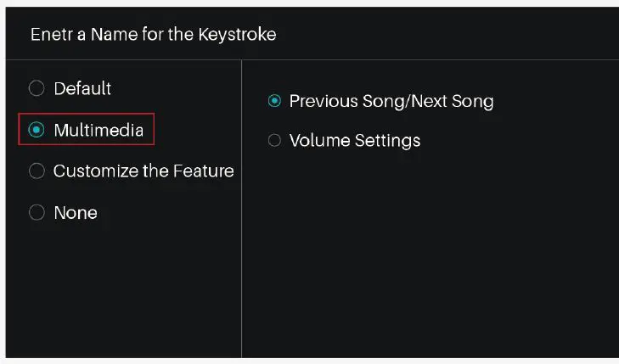619x364 pixels.
Task: Select the Default radio button
Action: pyautogui.click(x=37, y=88)
